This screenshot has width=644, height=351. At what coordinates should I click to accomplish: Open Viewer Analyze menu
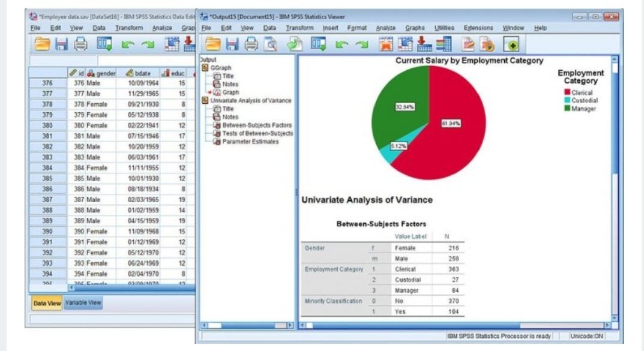[386, 28]
